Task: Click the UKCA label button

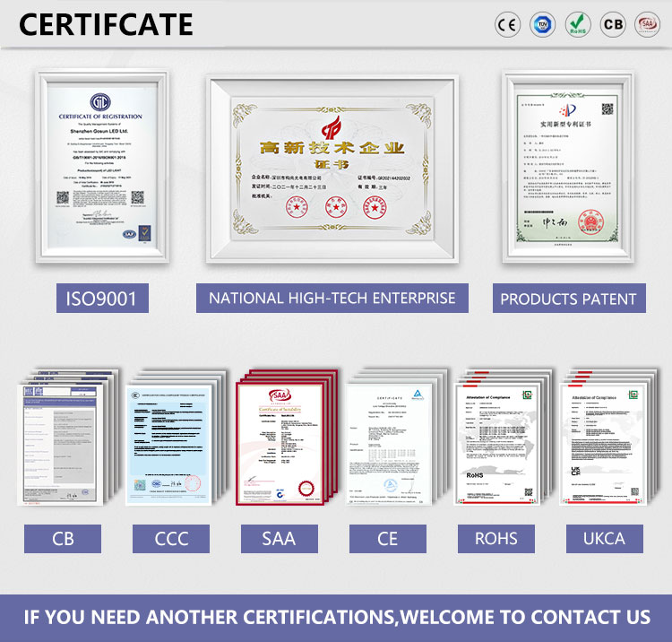Action: [x=605, y=539]
